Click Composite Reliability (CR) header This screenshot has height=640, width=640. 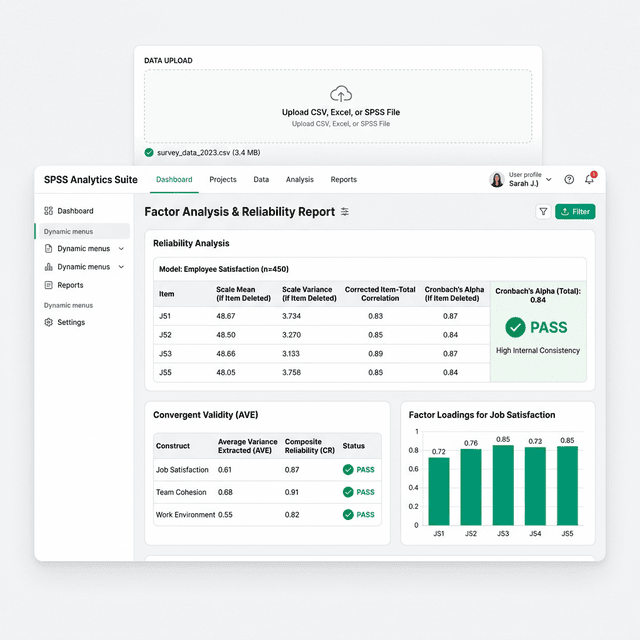point(310,446)
